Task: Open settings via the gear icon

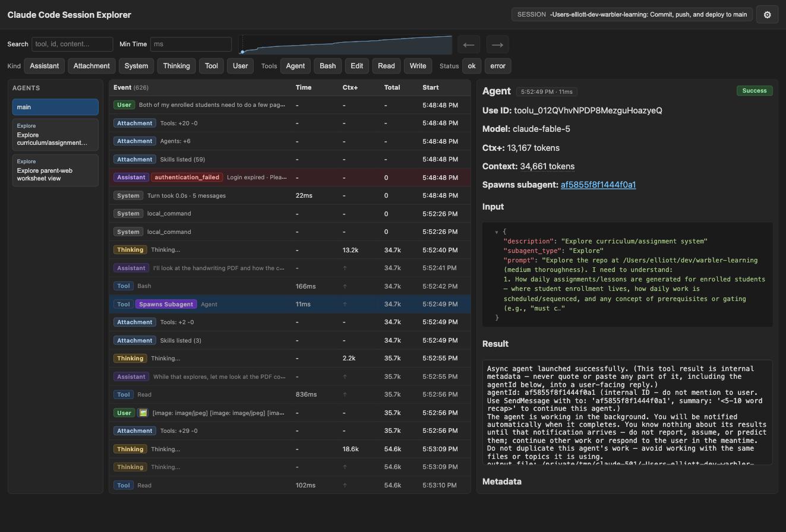Action: (767, 15)
